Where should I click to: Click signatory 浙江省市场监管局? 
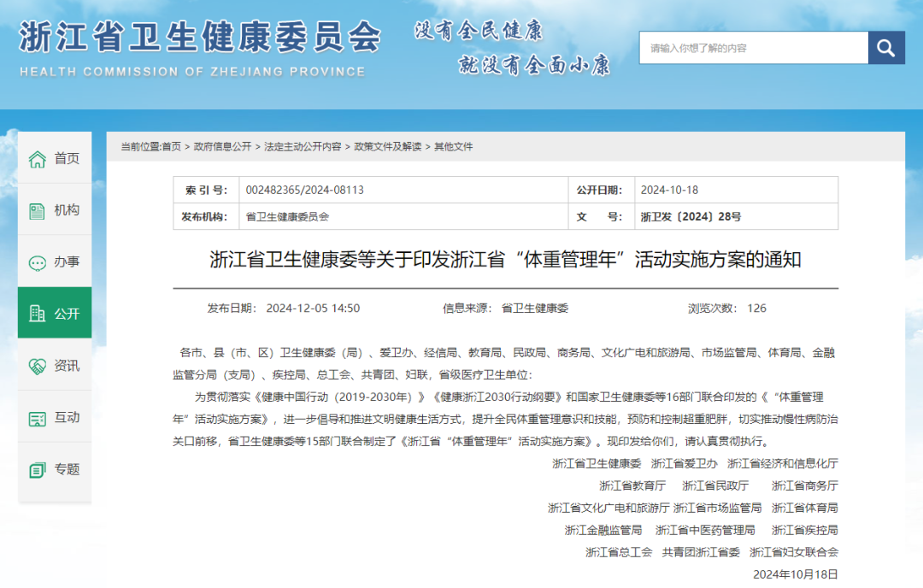click(x=718, y=508)
